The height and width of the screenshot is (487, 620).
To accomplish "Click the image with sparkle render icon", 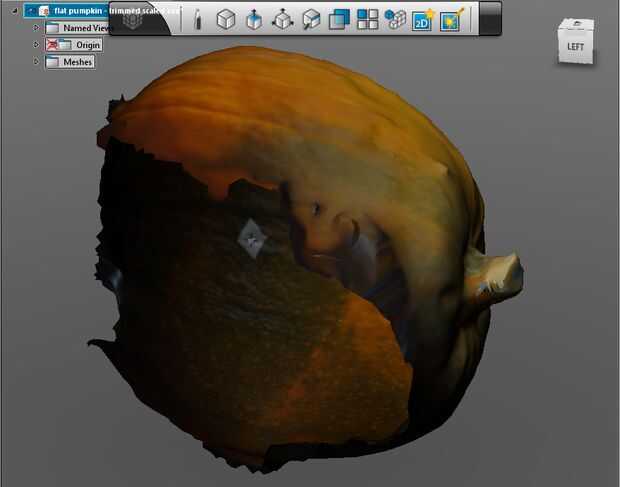I will pos(451,20).
